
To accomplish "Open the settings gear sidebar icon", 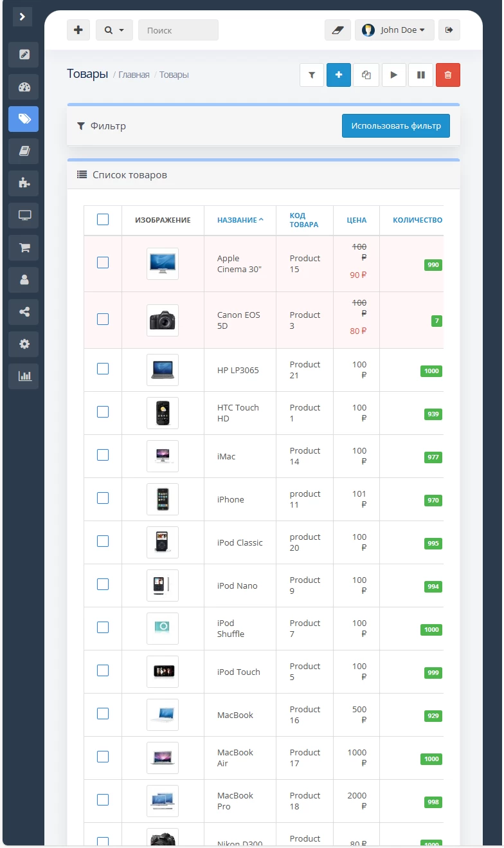I will pos(24,344).
